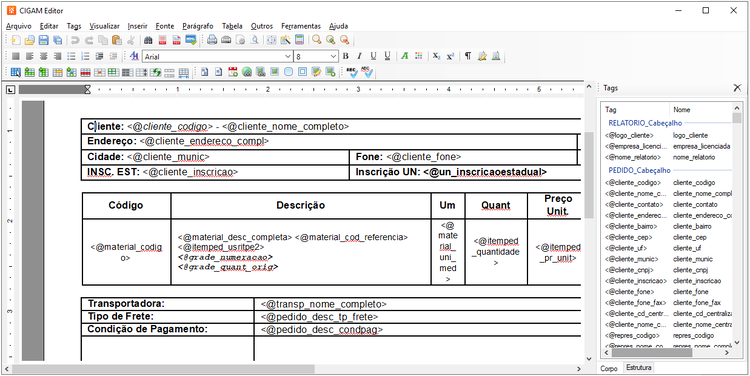Switch to the Estrutura tab

[639, 368]
